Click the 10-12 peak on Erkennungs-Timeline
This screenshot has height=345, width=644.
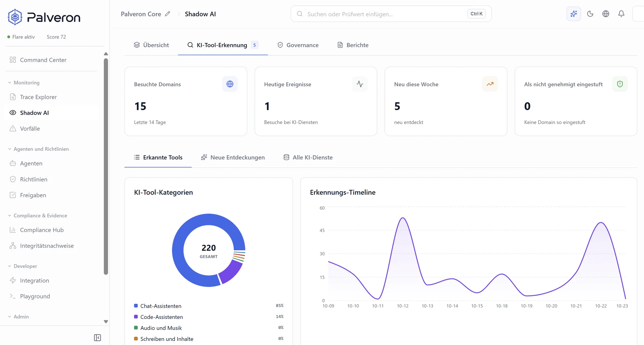[403, 218]
